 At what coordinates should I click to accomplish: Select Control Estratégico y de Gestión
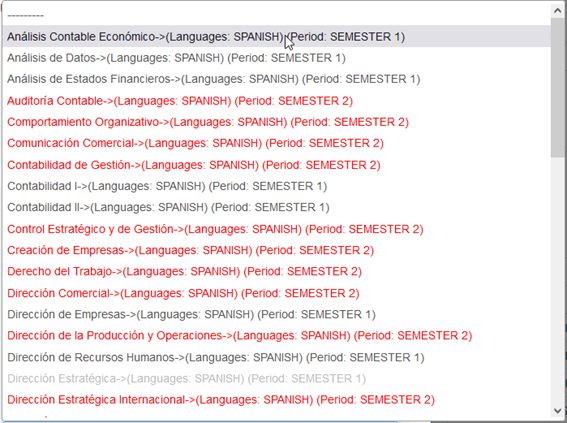[277, 229]
